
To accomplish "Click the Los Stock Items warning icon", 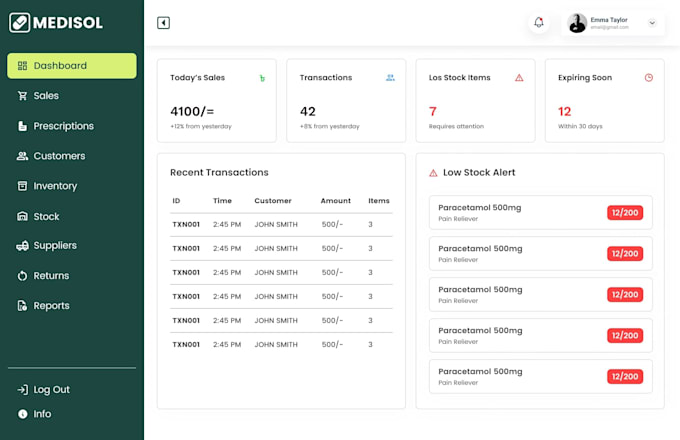I will coord(519,78).
